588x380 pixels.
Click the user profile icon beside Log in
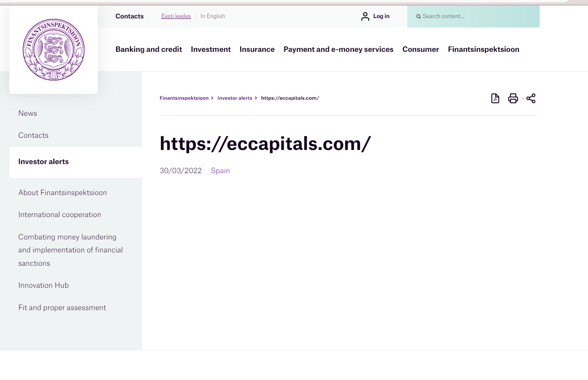pos(365,16)
